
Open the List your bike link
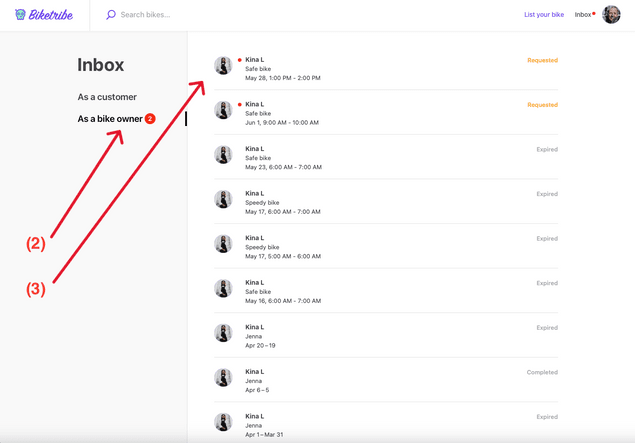(x=544, y=15)
